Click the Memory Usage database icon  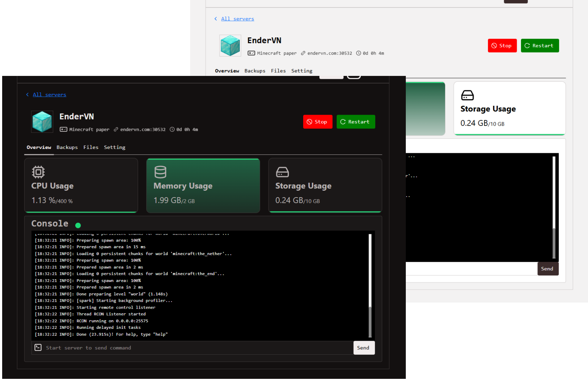(160, 172)
